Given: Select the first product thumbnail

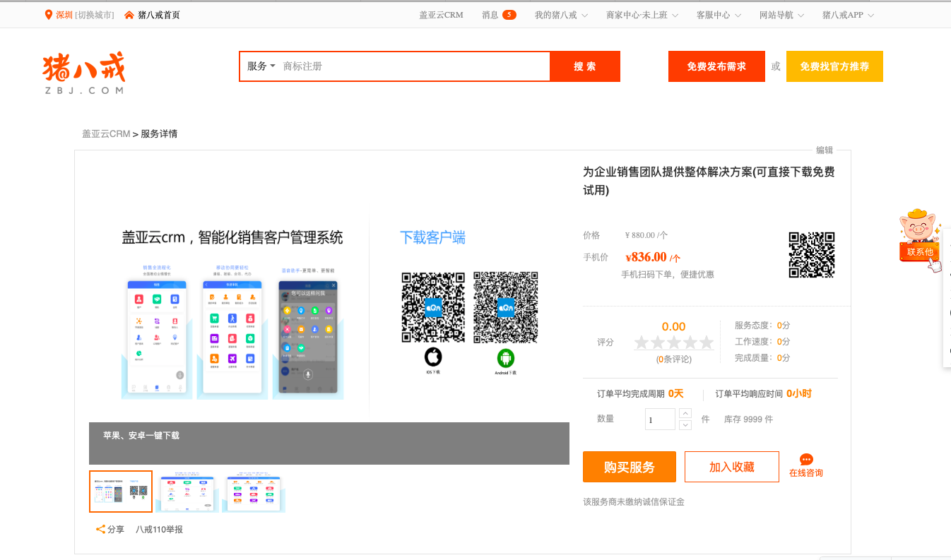Looking at the screenshot, I should 121,491.
